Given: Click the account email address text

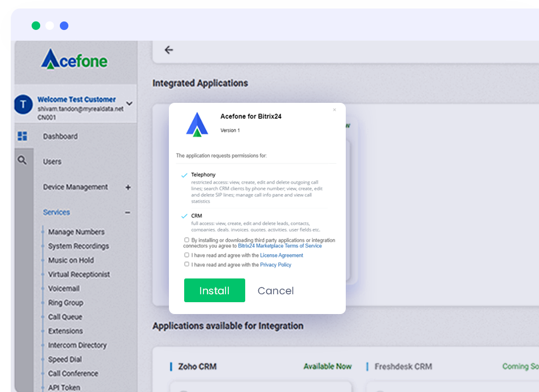Looking at the screenshot, I should [x=80, y=109].
